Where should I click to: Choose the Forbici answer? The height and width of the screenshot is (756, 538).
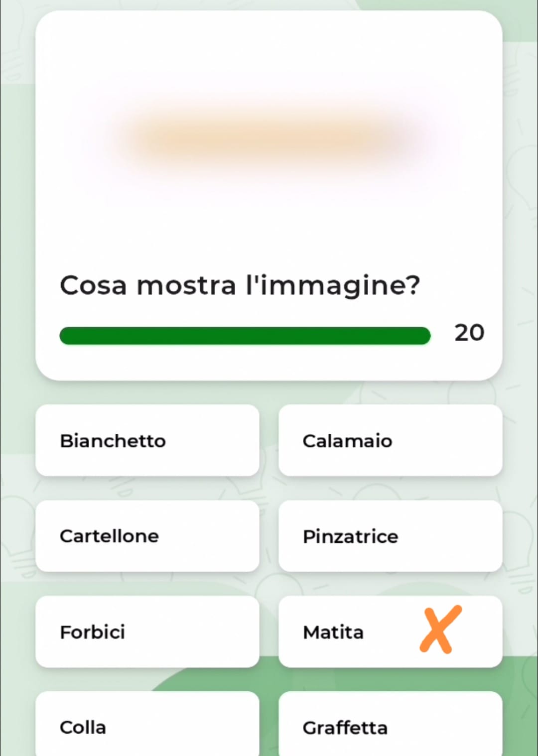pyautogui.click(x=147, y=631)
